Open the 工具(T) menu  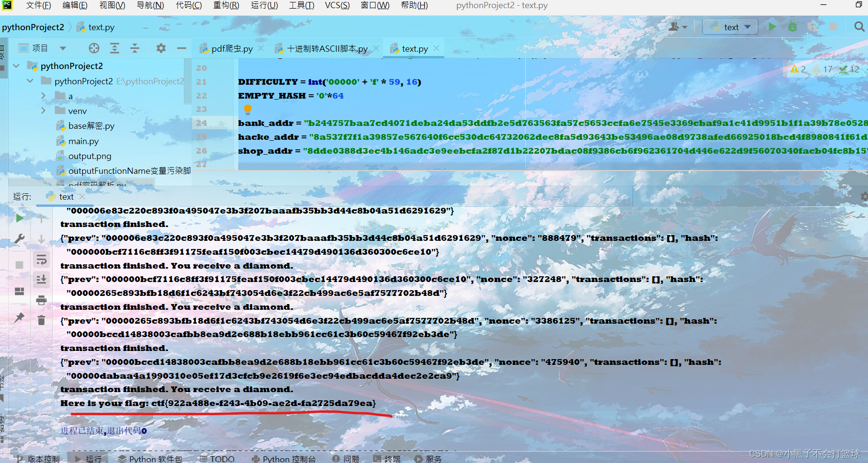(302, 5)
